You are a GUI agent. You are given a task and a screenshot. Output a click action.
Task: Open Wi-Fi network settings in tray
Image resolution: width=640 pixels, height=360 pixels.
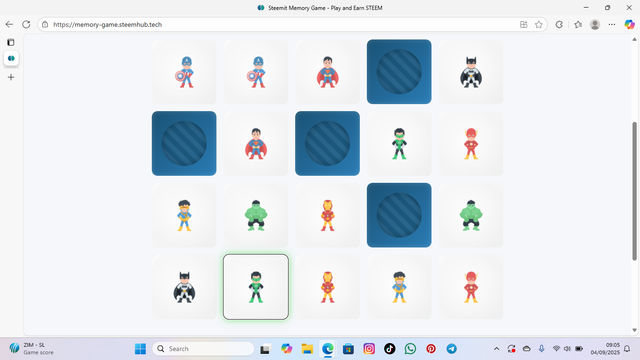click(x=556, y=349)
